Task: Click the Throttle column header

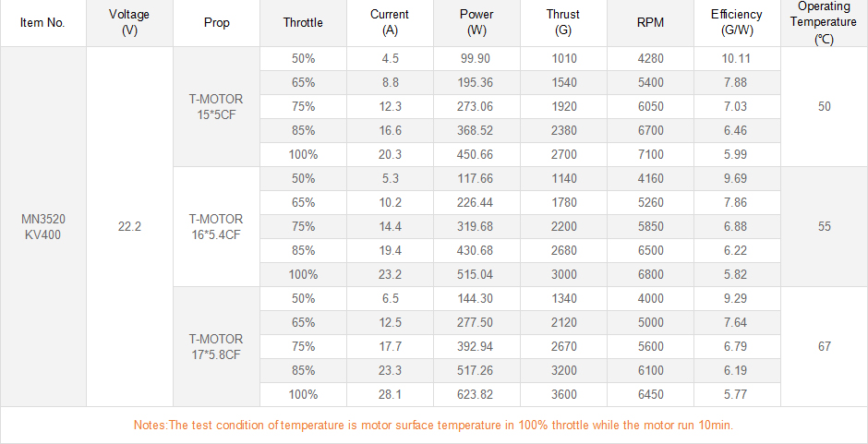Action: [x=303, y=23]
